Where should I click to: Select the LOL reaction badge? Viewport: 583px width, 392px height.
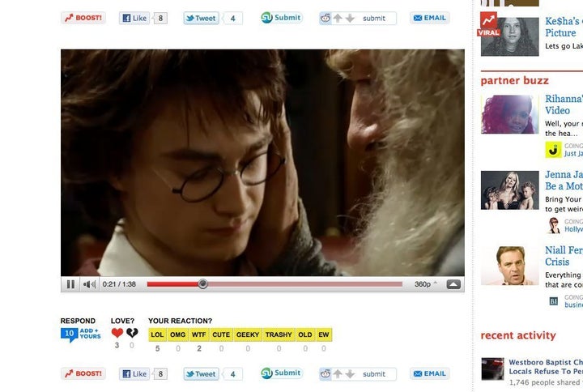click(x=157, y=334)
